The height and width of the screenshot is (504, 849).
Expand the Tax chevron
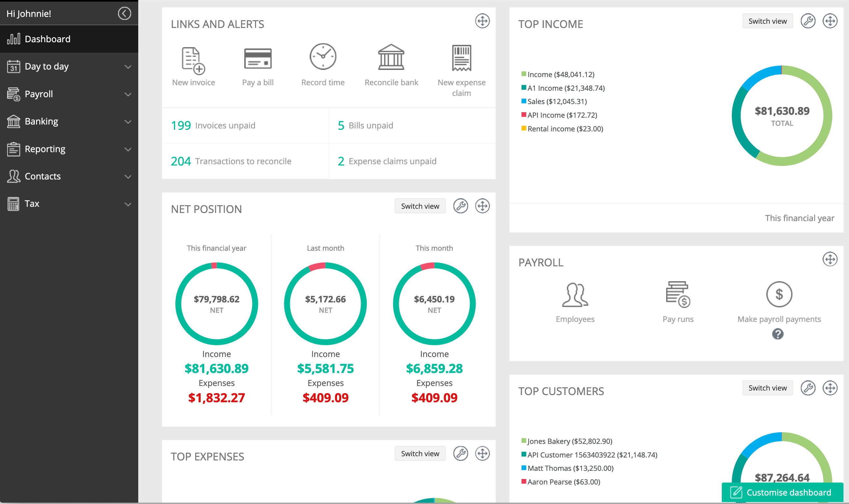pos(128,204)
